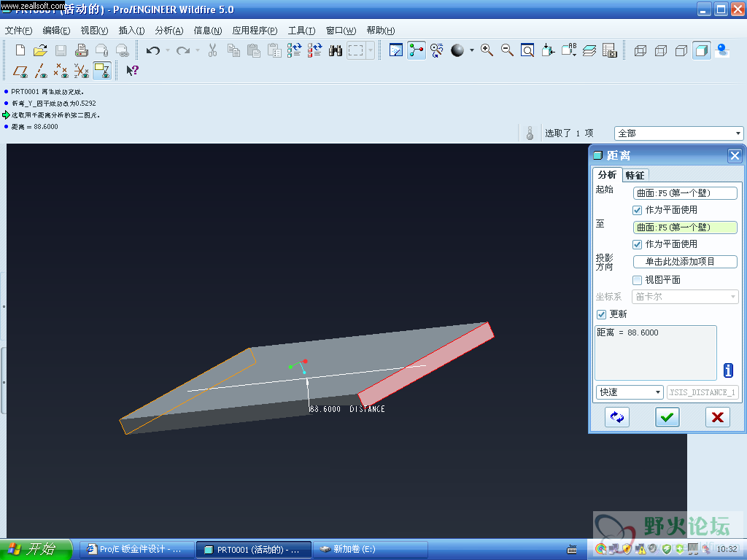Check the 视图平面 checkbox
The width and height of the screenshot is (747, 560).
point(637,280)
